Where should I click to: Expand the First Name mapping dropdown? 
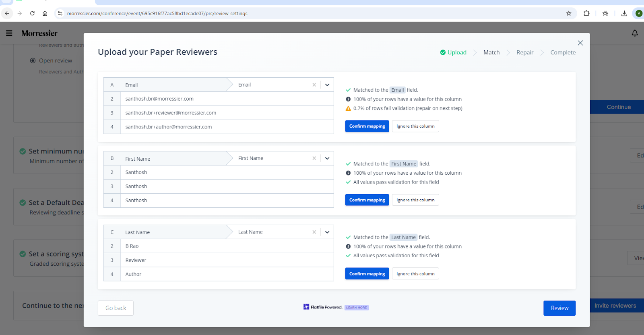(327, 159)
